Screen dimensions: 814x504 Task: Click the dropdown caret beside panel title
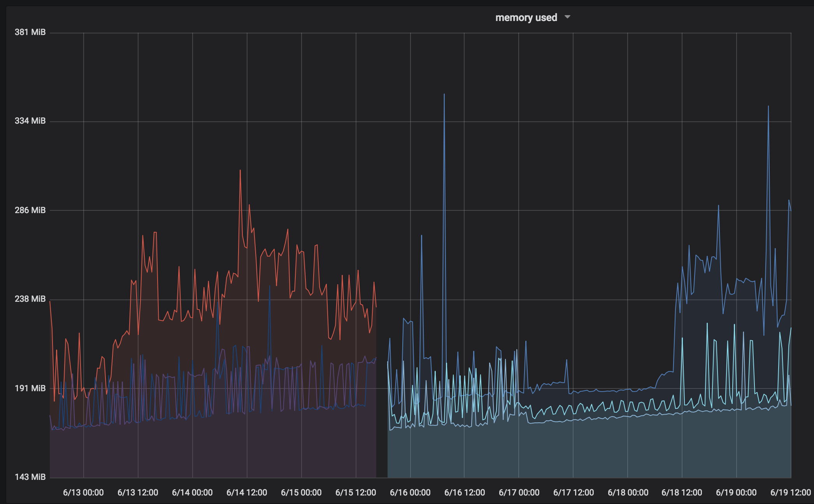[x=568, y=17]
